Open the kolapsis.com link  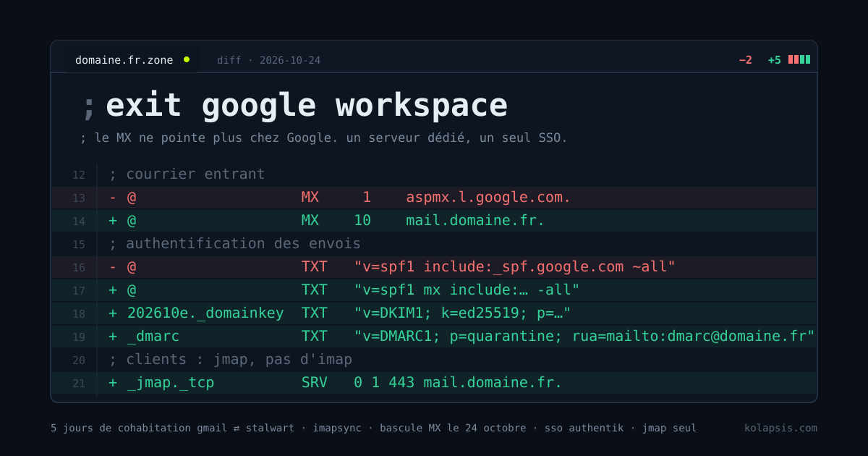tap(780, 428)
